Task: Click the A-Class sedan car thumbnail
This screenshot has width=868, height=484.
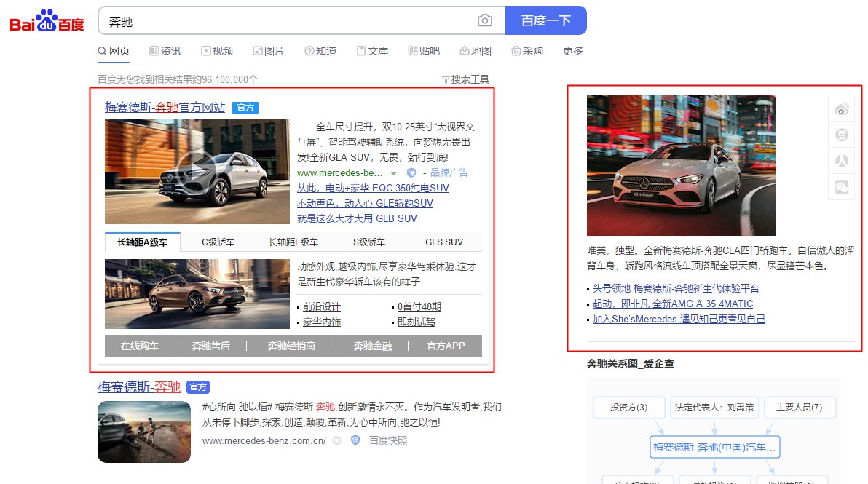Action: pyautogui.click(x=197, y=294)
